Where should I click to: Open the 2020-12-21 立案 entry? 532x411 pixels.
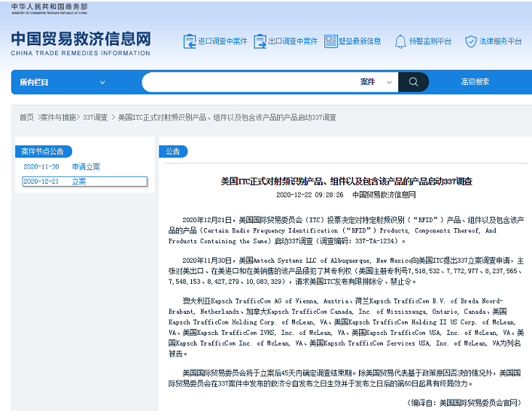click(85, 181)
